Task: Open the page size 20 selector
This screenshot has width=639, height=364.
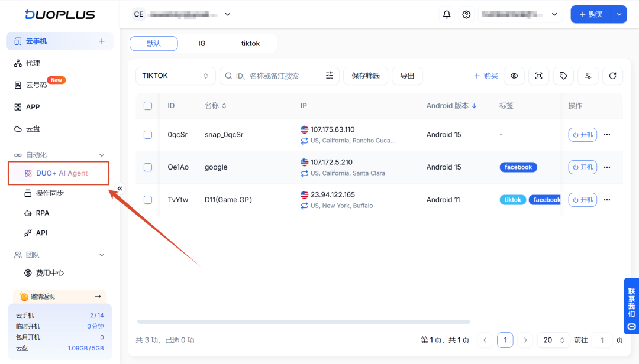Action: [x=553, y=340]
